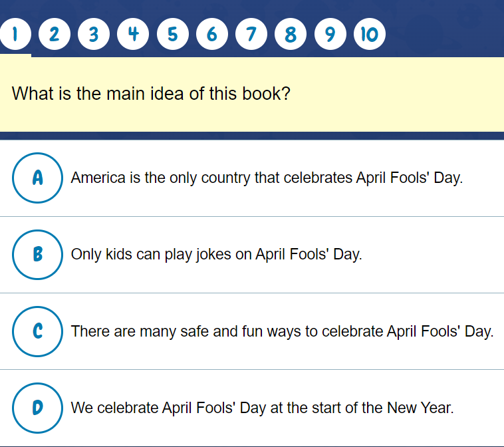Go to question 7

(251, 34)
